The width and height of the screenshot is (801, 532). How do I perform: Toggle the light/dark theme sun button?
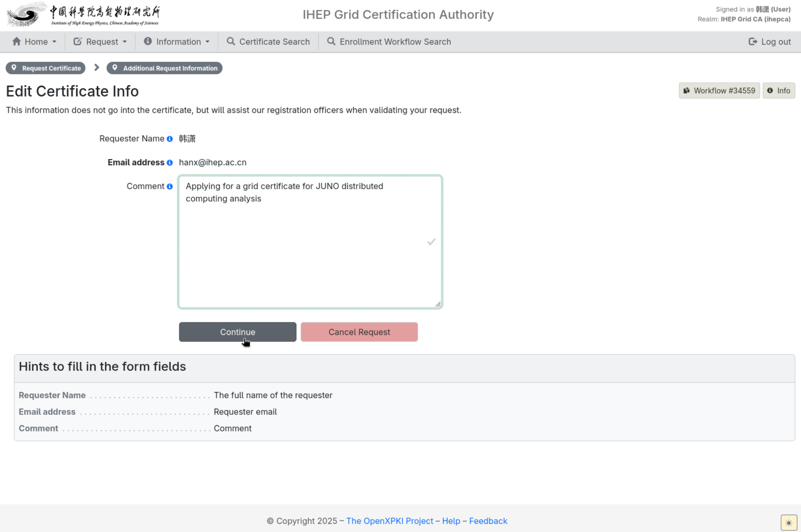[x=789, y=522]
